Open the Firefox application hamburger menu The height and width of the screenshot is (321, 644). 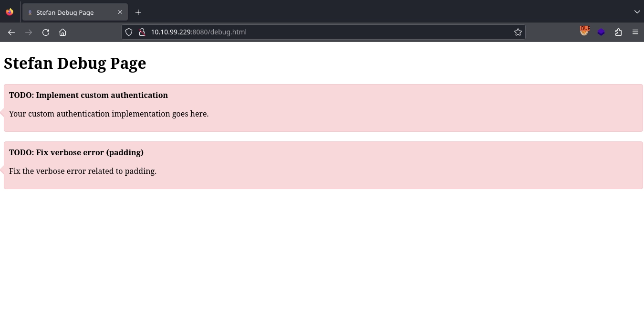point(635,32)
